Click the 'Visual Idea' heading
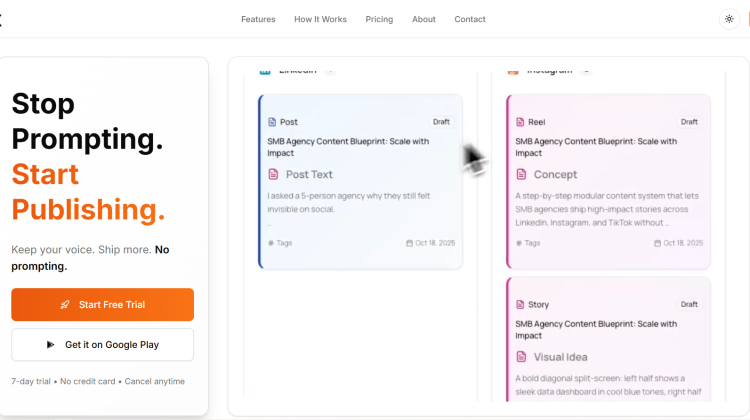Image resolution: width=750 pixels, height=420 pixels. coord(561,357)
